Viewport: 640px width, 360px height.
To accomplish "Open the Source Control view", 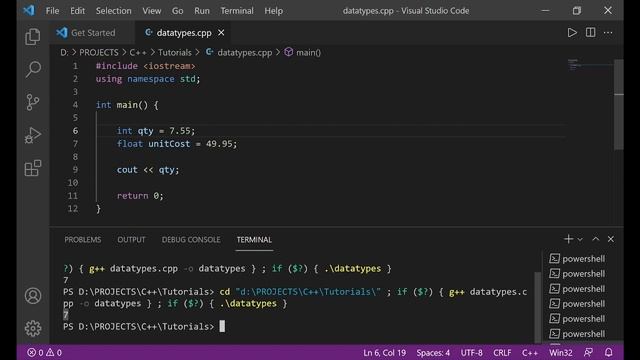I will click(33, 102).
